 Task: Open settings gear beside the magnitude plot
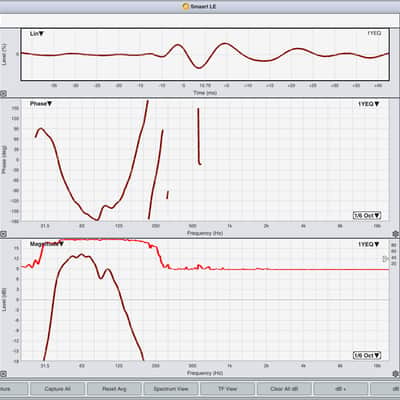[x=396, y=374]
